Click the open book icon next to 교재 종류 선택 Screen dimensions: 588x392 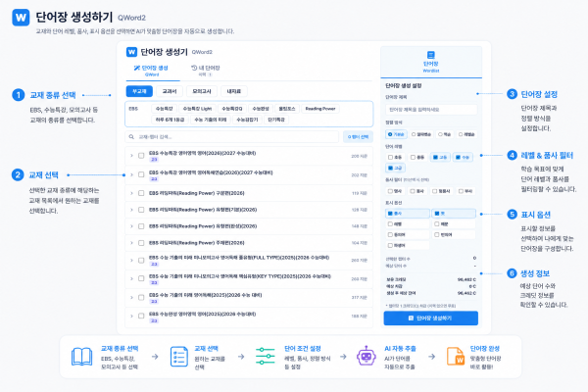point(81,357)
